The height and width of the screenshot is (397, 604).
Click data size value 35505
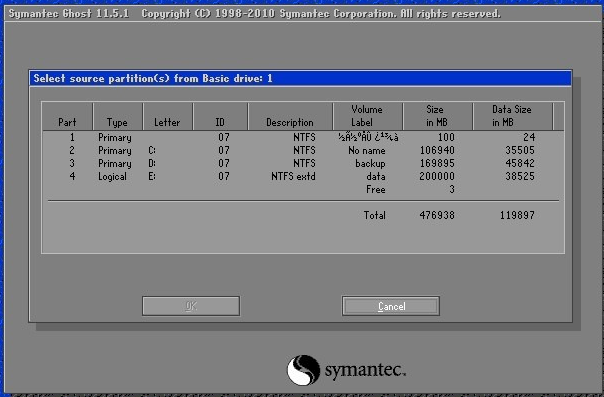click(520, 150)
